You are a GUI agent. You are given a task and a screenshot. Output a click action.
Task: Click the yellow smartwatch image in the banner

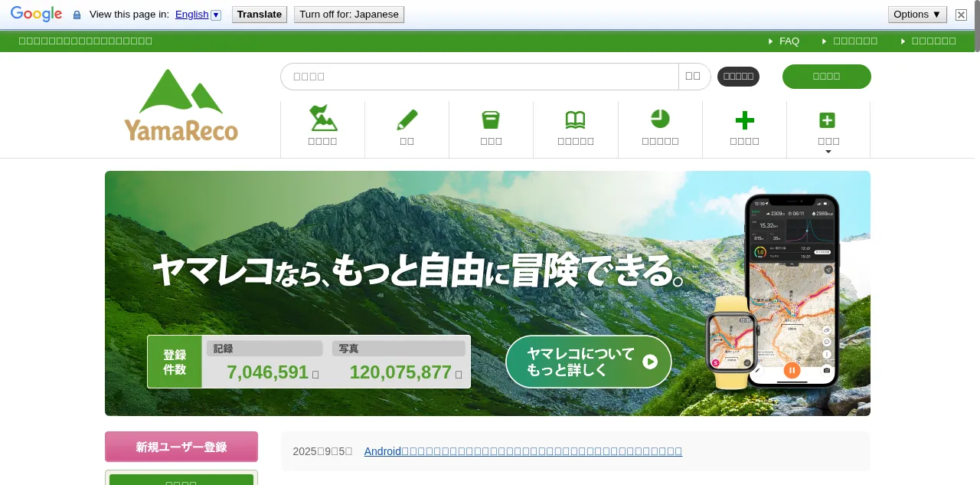(732, 342)
